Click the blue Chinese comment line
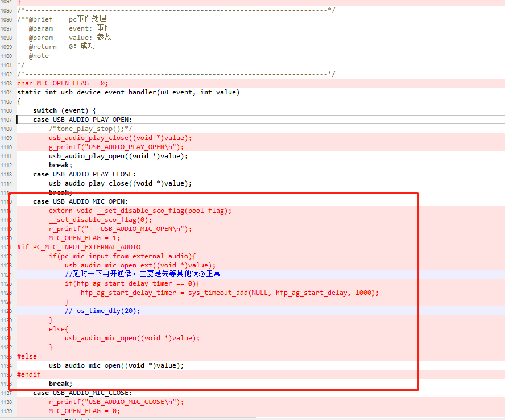Image resolution: width=505 pixels, height=420 pixels. (x=143, y=274)
